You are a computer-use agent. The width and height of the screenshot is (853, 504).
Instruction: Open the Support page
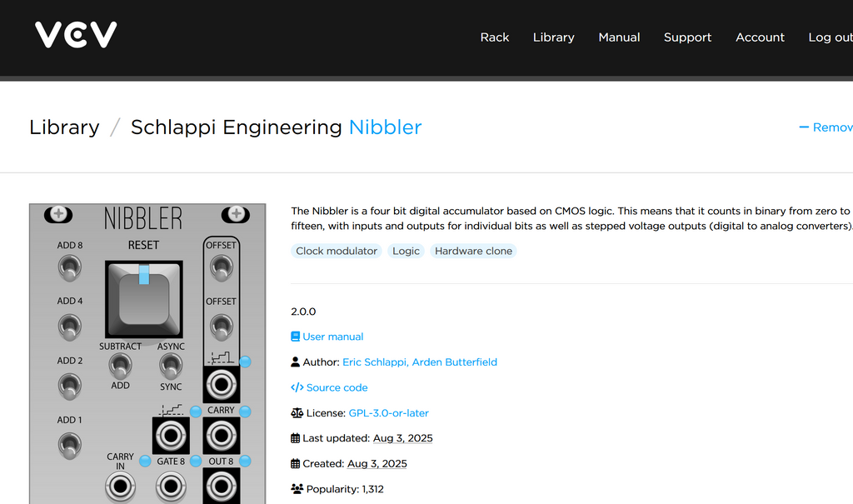(687, 37)
